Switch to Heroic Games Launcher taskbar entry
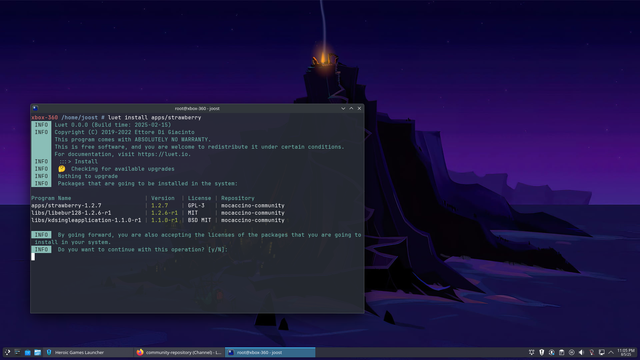Image resolution: width=640 pixels, height=360 pixels. 89,352
